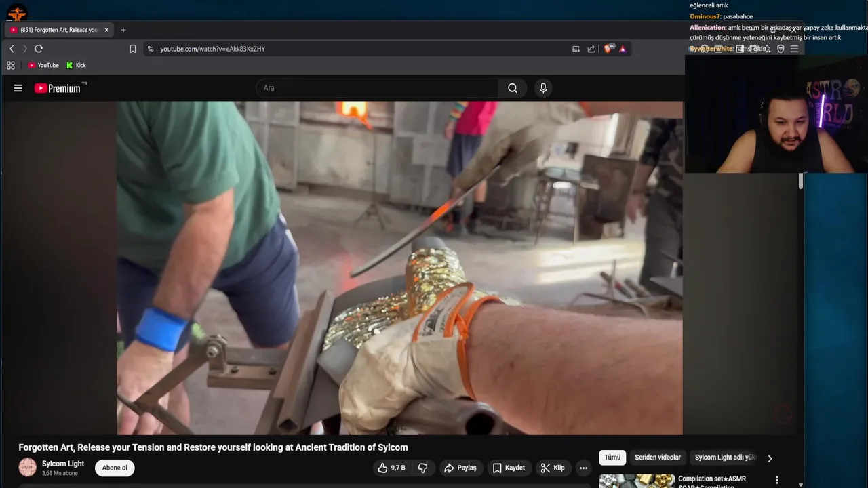Viewport: 868px width, 488px height.
Task: Click the Allenication chat message
Action: coord(778,33)
